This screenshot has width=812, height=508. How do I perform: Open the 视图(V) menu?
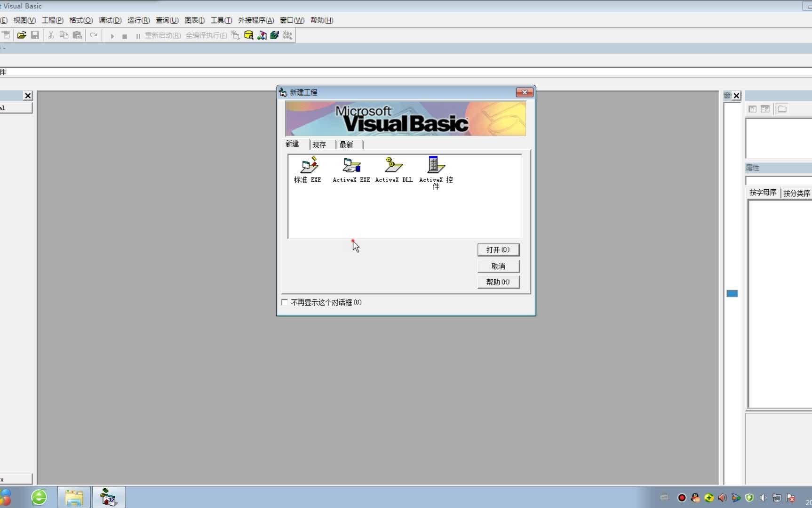click(24, 20)
